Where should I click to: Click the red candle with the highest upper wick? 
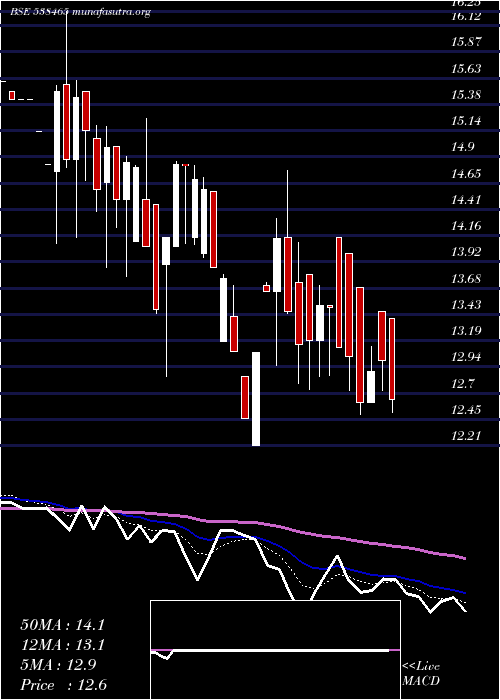pos(67,121)
